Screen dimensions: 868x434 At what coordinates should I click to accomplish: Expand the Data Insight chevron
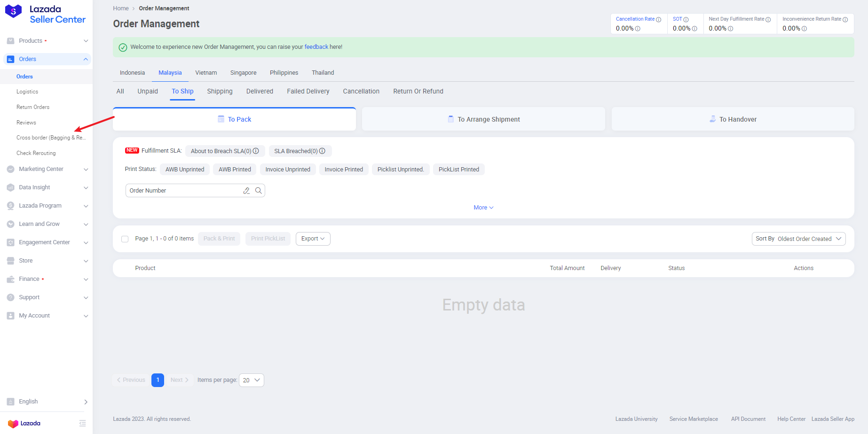86,187
